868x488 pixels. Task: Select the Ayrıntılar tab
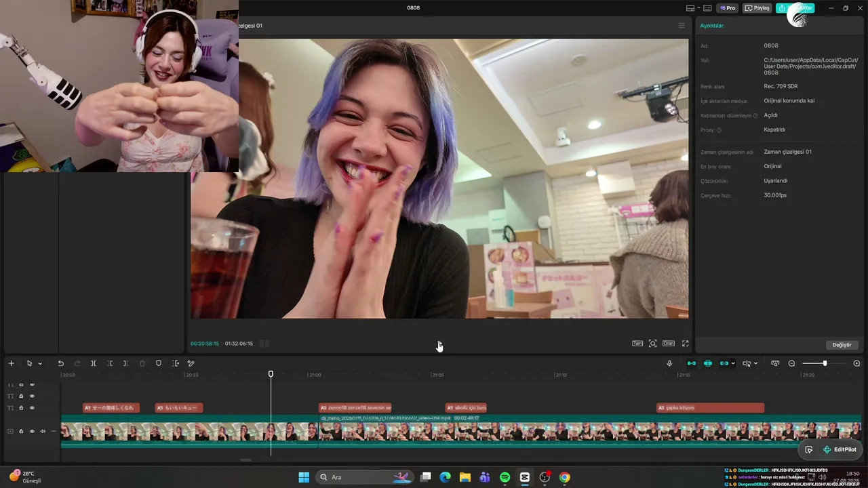point(712,26)
